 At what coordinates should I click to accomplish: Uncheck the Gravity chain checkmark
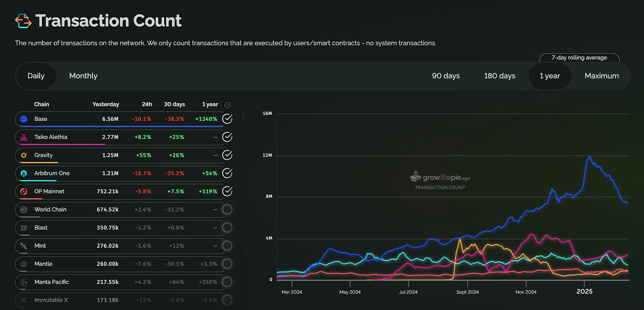click(x=227, y=155)
